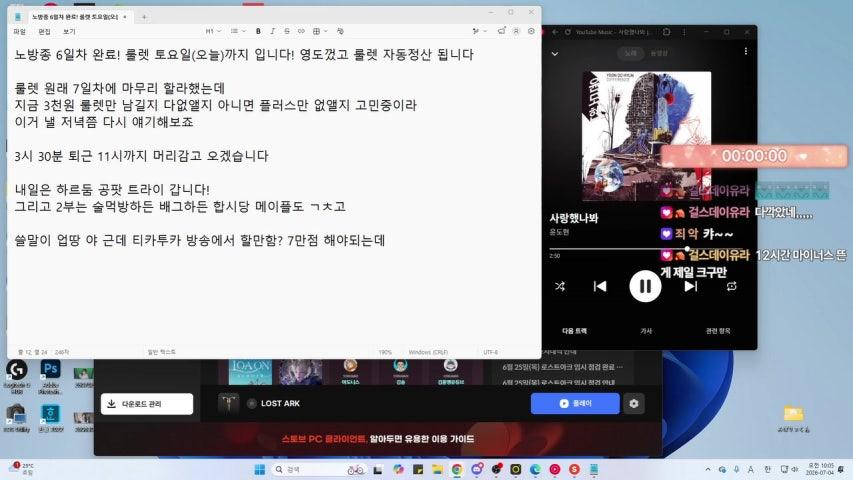Click the LOA ON banner thumbnail
The image size is (853, 480).
pyautogui.click(x=250, y=372)
